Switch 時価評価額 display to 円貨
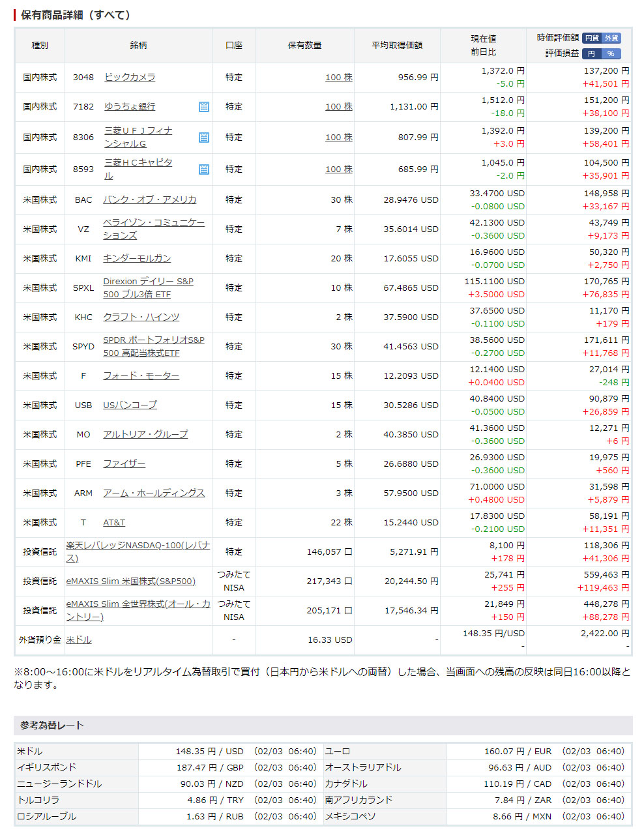The height and width of the screenshot is (837, 644). click(592, 38)
